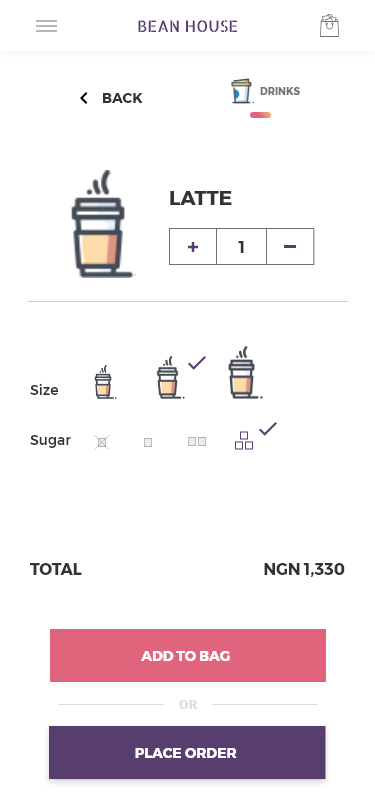Increase the quantity with the plus button
Viewport: 375px width, 812px height.
click(x=193, y=246)
